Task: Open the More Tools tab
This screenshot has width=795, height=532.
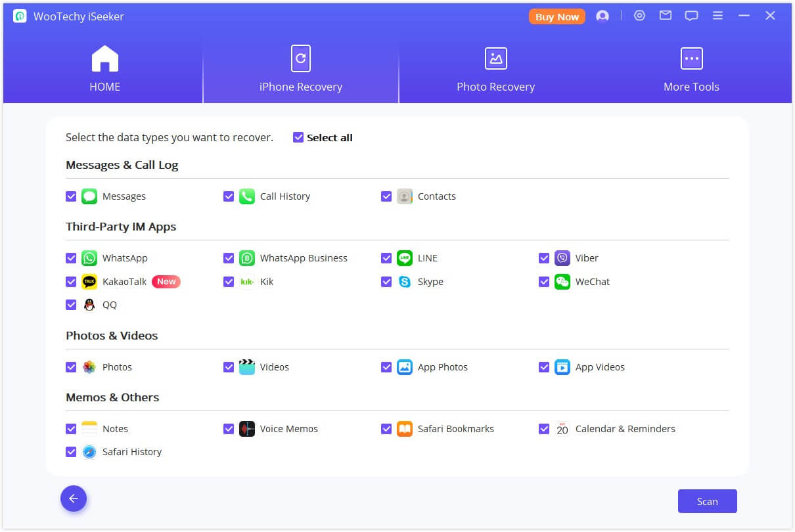Action: [x=691, y=70]
